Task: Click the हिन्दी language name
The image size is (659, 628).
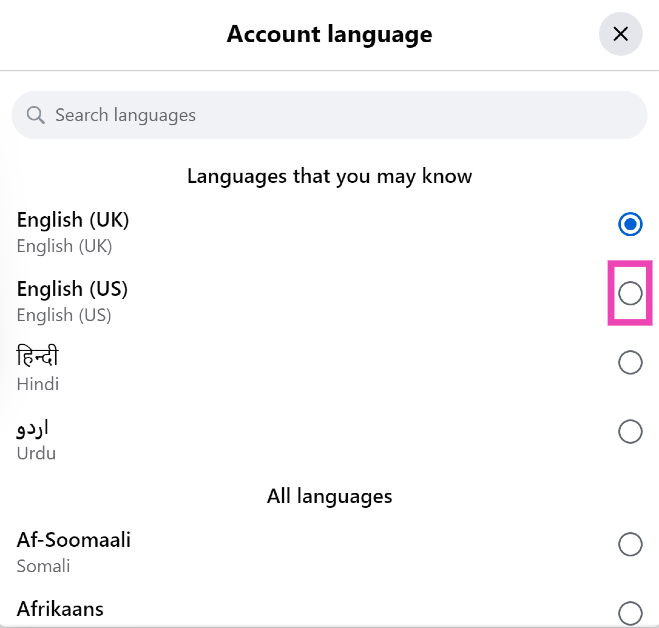Action: pyautogui.click(x=38, y=357)
